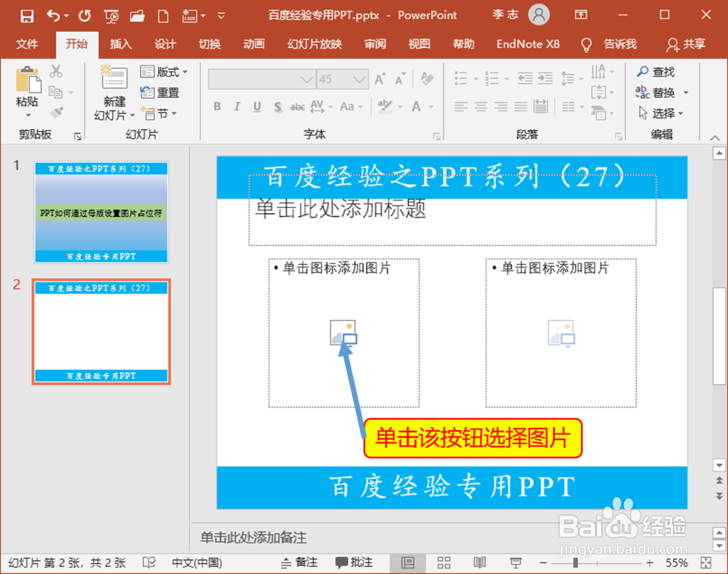Justify text alignment
The image size is (728, 574).
[x=521, y=107]
